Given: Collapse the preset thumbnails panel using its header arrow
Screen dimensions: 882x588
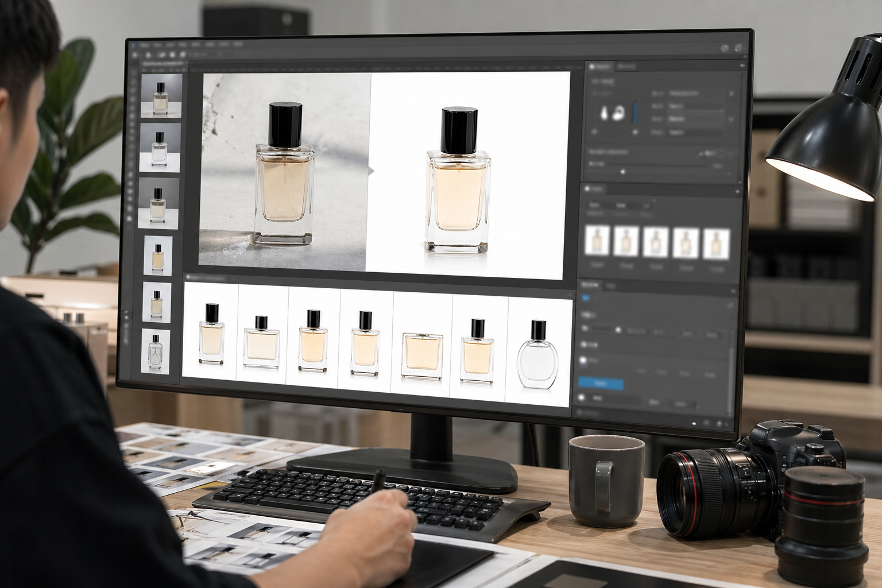Looking at the screenshot, I should [x=737, y=191].
